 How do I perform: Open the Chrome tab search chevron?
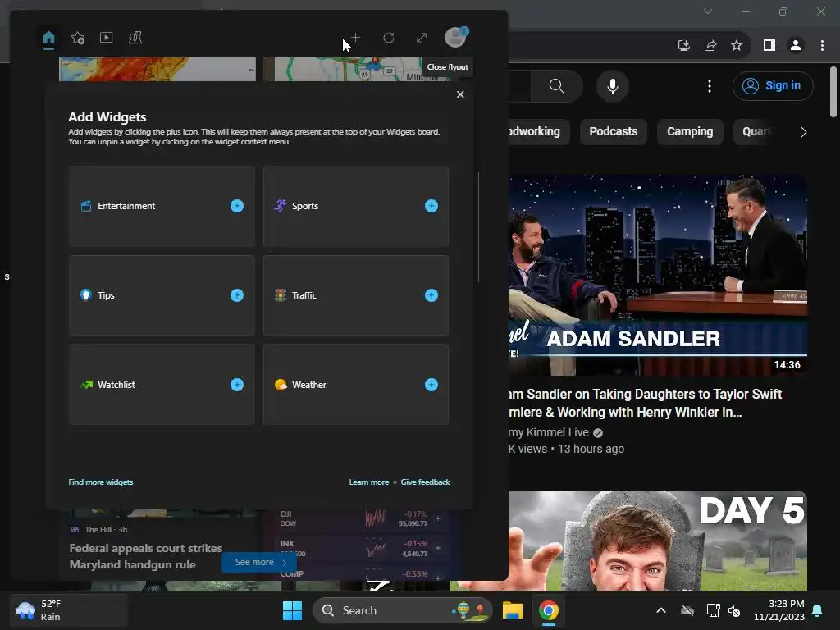point(708,11)
